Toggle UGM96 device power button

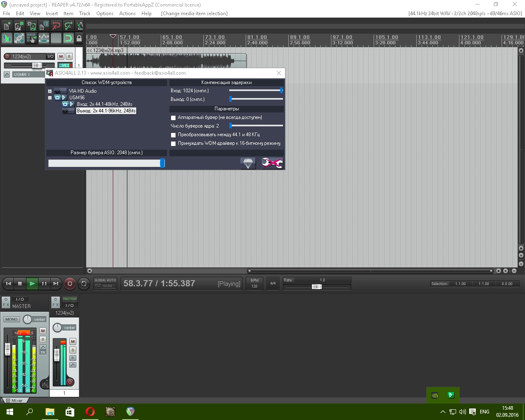coord(58,98)
